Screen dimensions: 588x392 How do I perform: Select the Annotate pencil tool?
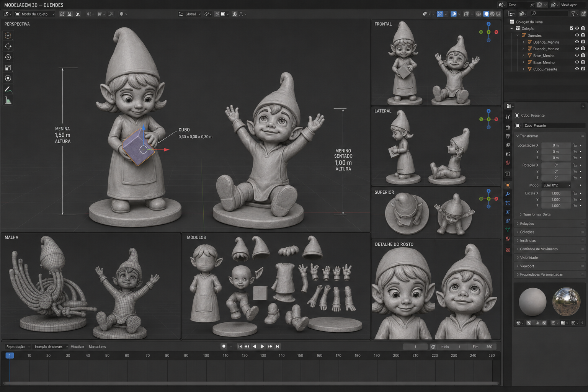tap(8, 90)
